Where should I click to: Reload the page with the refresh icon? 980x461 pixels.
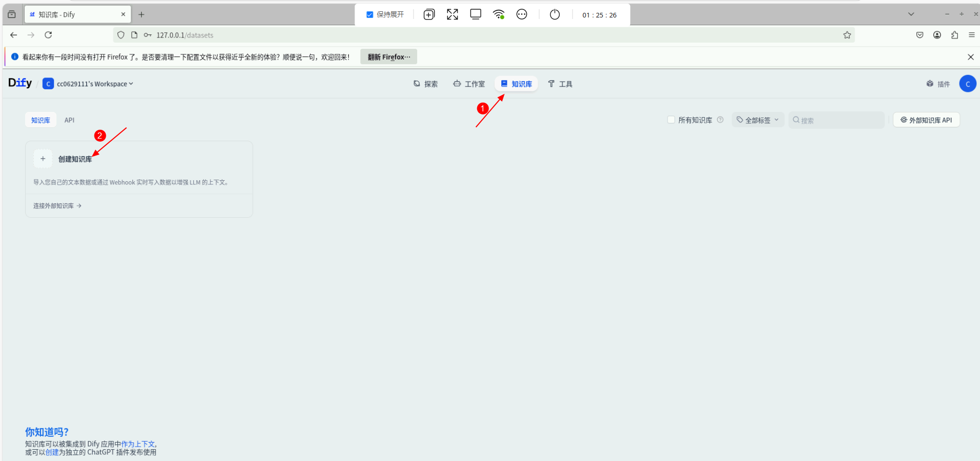pos(48,35)
